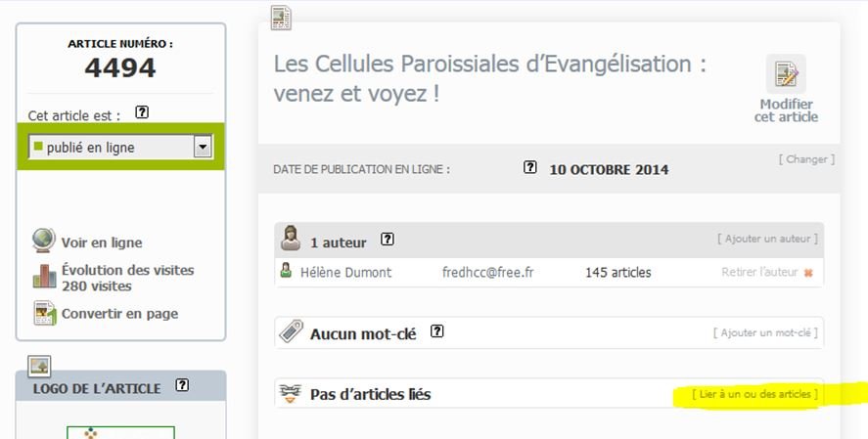Click the help icon beside Aucun mot-clé
Screen dimensions: 868x439
click(x=437, y=330)
